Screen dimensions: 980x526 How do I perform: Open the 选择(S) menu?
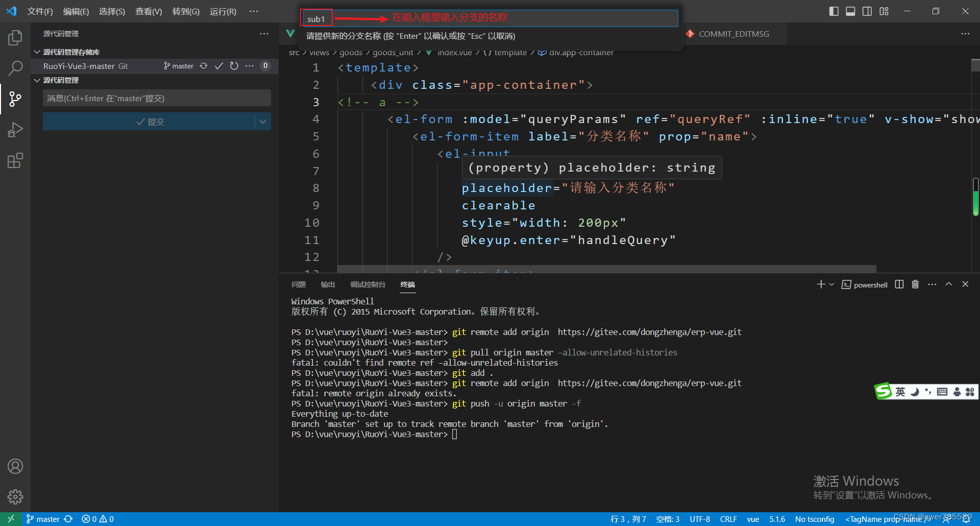[x=112, y=11]
